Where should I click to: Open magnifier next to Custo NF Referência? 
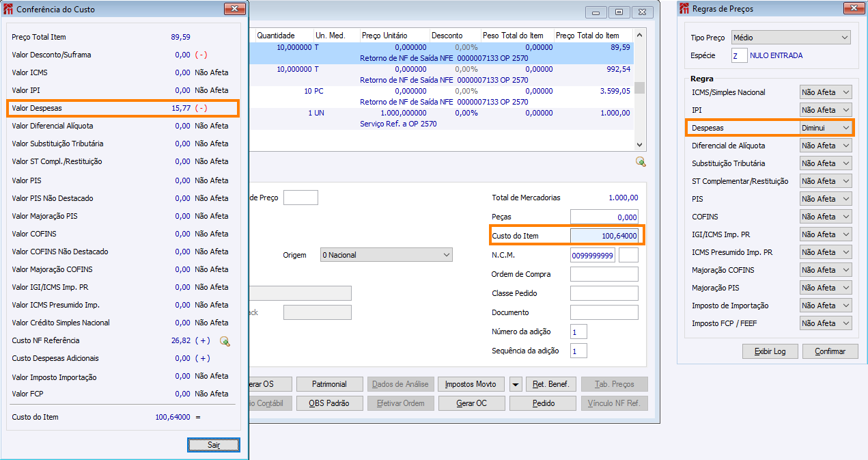click(225, 341)
